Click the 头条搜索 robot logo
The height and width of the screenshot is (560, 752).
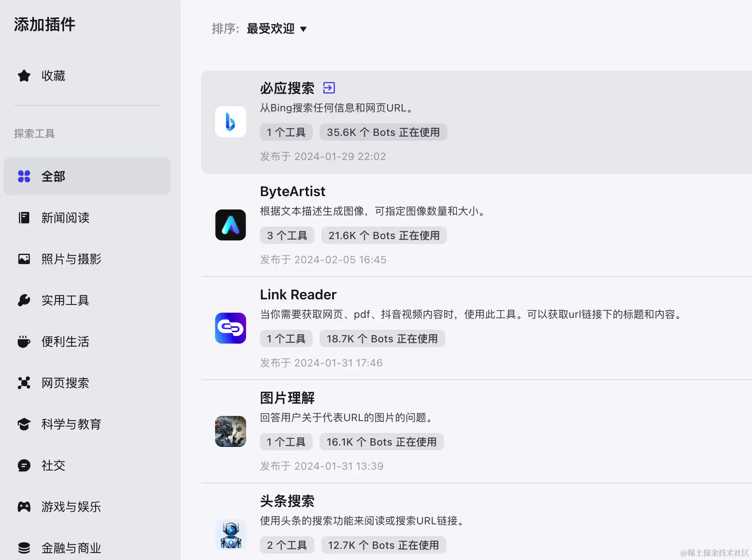coord(231,535)
